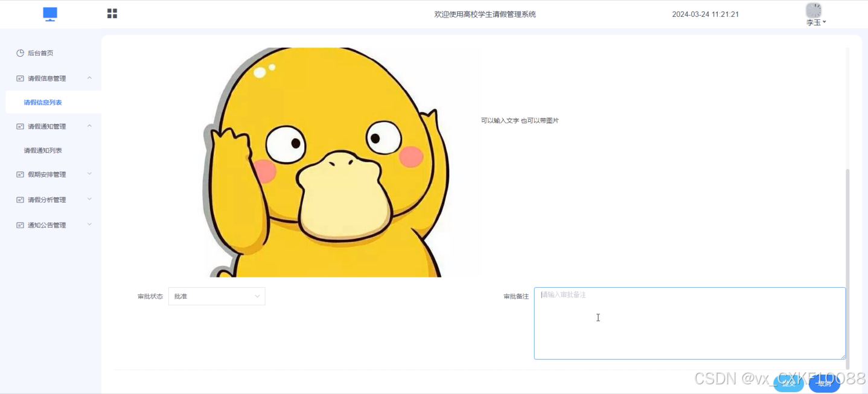This screenshot has width=868, height=394.
Task: Click the 假期安排管理 menu label
Action: coord(47,175)
